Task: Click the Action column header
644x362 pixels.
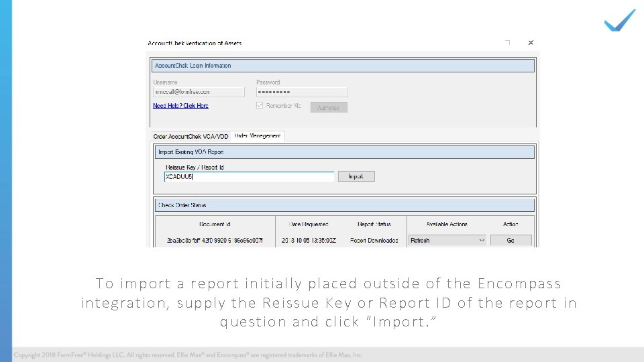Action: coord(511,224)
